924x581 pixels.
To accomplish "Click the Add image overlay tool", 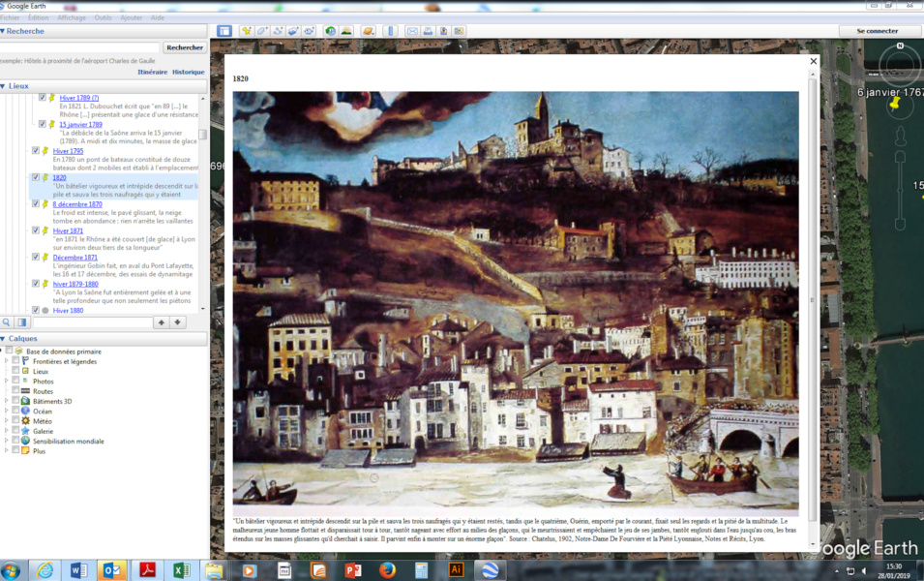I will 293,31.
